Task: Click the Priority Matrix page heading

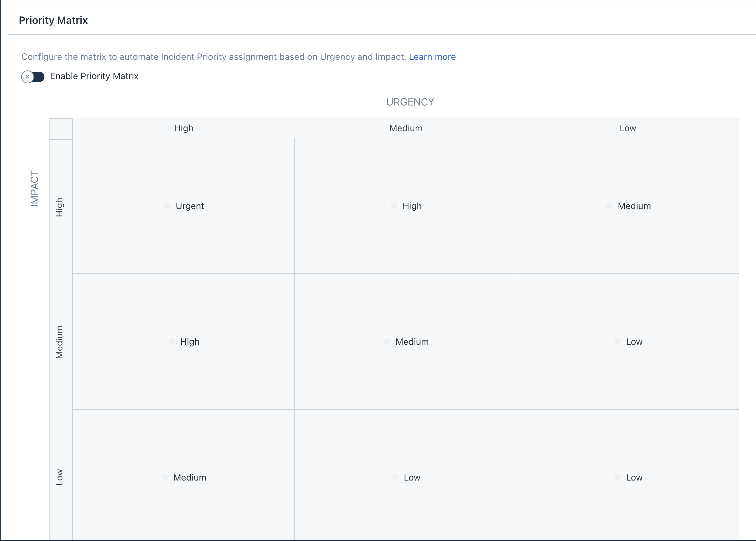Action: pos(53,20)
